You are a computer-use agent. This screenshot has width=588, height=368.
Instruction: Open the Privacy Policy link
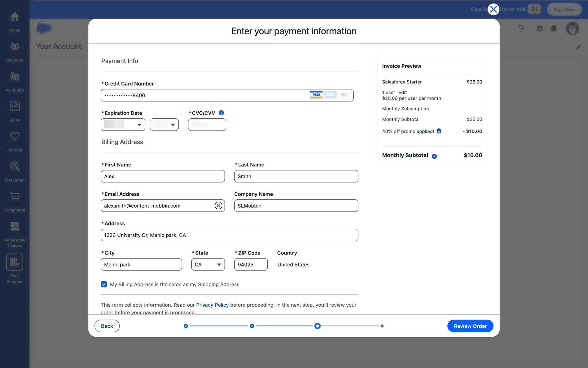(212, 305)
